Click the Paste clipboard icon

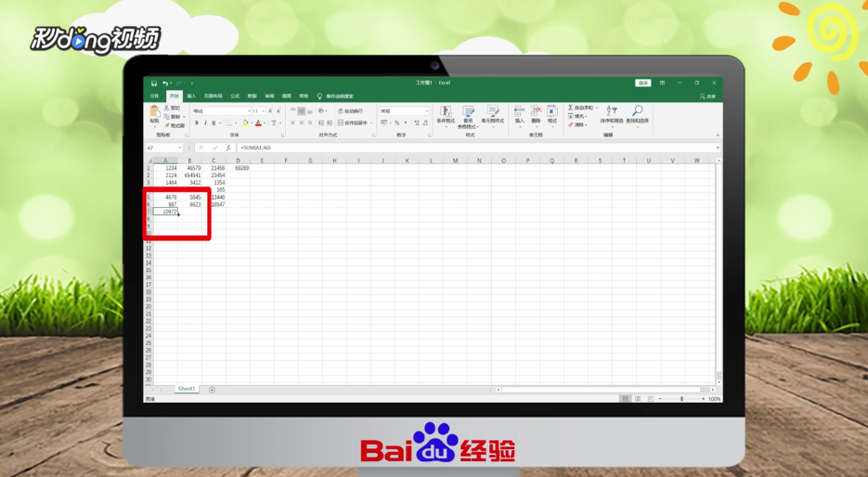click(155, 111)
